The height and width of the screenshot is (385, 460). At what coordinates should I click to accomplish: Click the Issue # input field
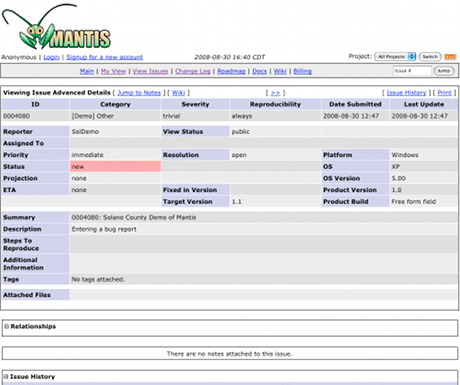[412, 71]
